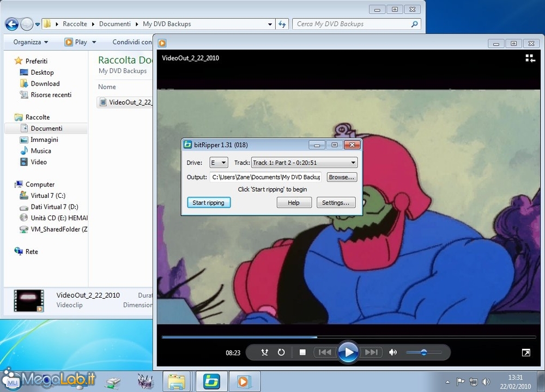Open bitRipper Help

click(x=294, y=202)
